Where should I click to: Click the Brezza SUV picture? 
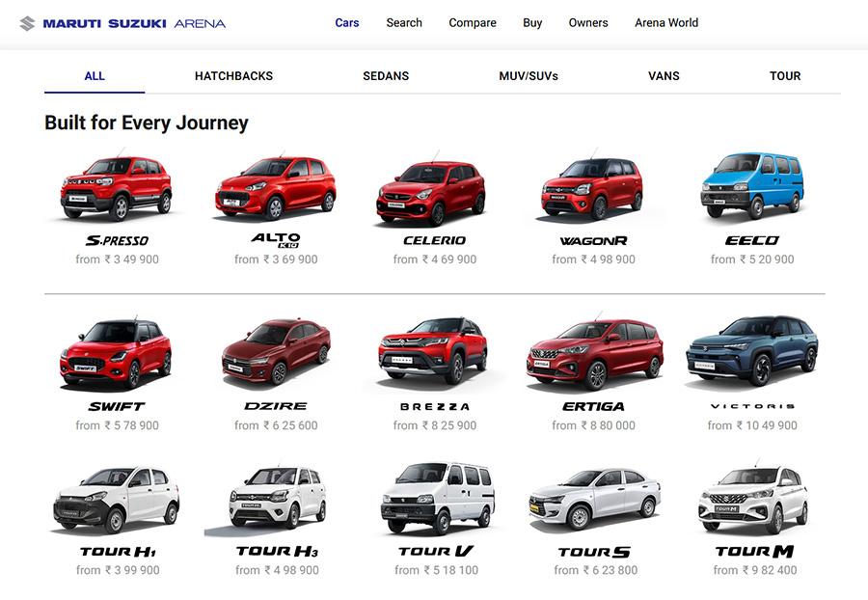(434, 351)
